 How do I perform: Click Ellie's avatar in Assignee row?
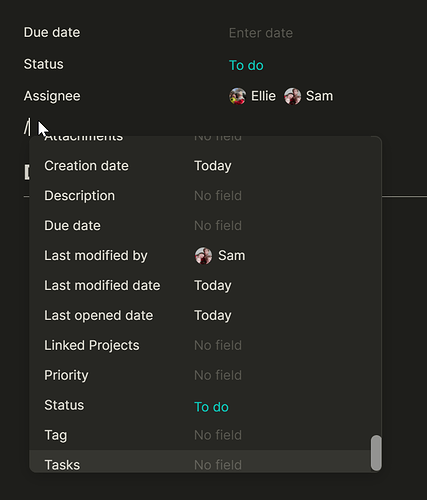tap(237, 96)
